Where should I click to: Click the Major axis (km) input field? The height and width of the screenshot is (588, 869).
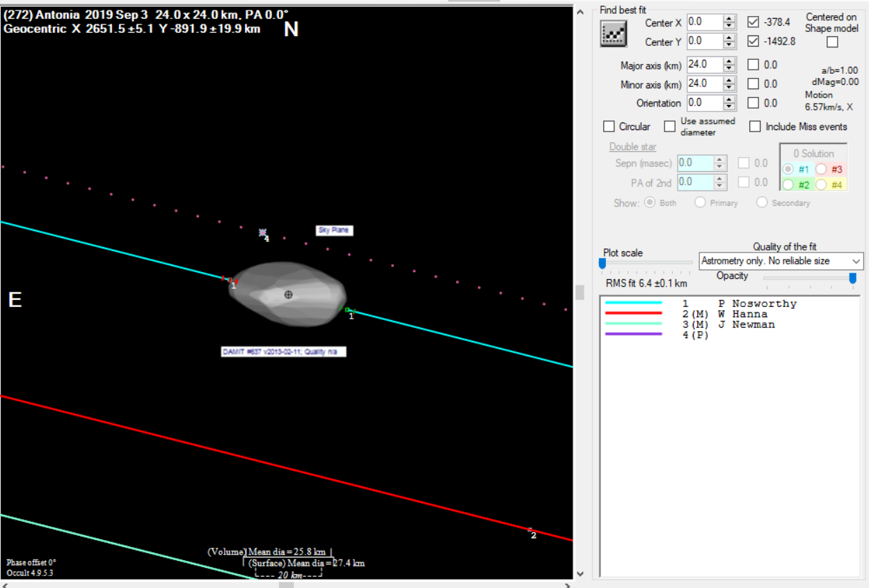705,65
